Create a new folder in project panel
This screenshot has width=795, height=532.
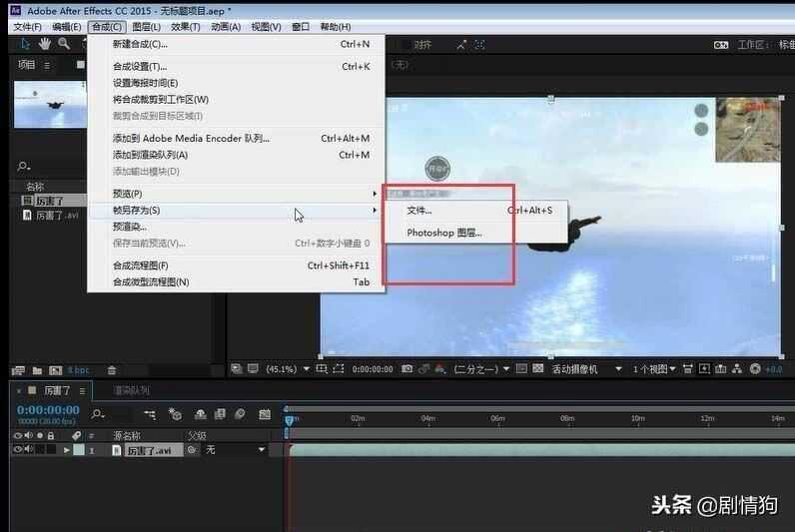tap(37, 370)
